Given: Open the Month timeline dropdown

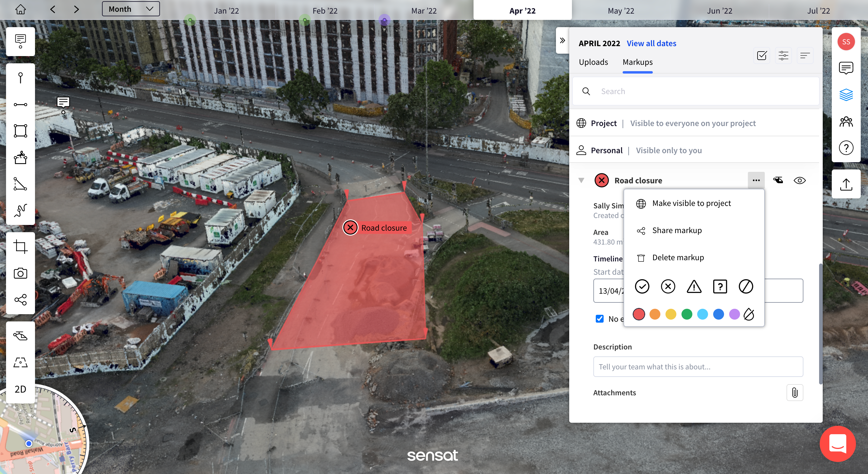Looking at the screenshot, I should [x=131, y=9].
